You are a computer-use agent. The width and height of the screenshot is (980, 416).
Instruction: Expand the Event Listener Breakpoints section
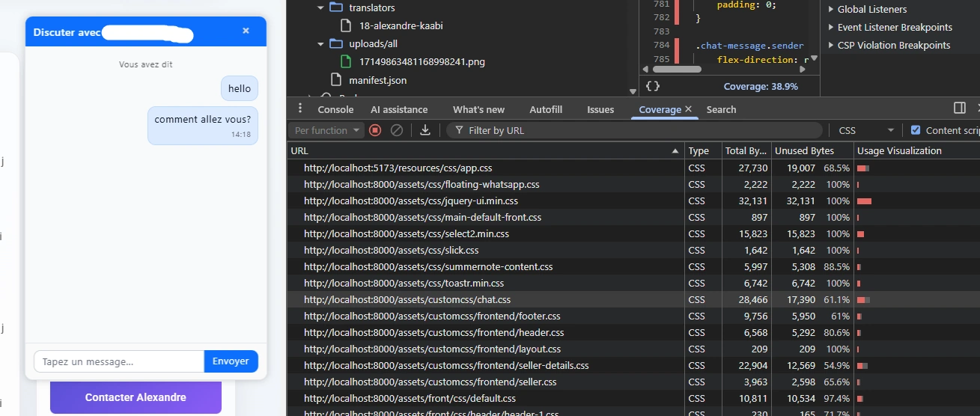tap(831, 27)
